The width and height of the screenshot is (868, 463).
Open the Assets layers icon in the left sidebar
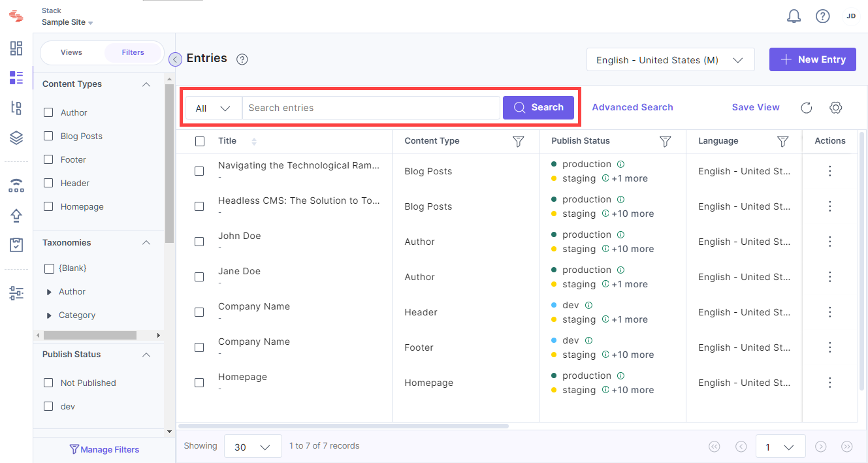[x=16, y=138]
